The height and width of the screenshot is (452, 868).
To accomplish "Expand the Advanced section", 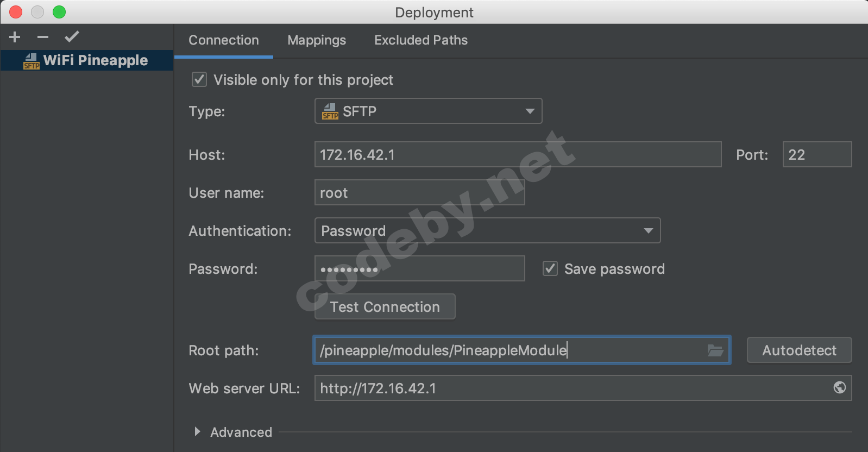I will [x=198, y=432].
